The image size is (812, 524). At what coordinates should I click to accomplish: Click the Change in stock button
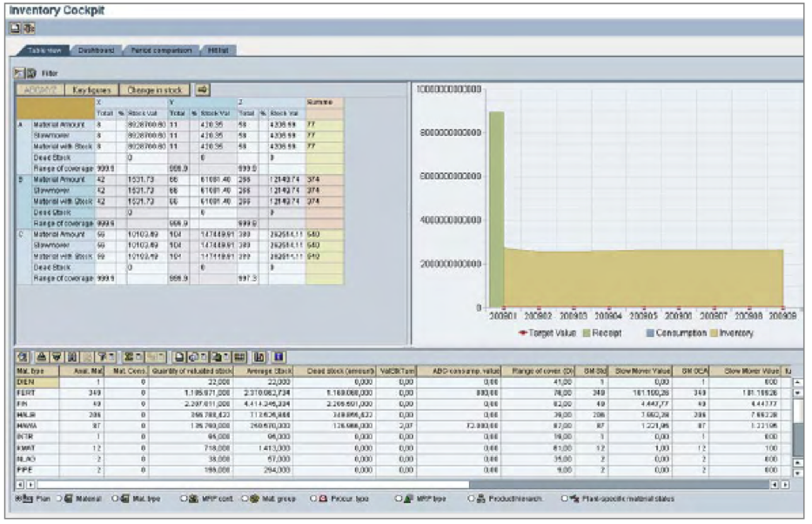(x=154, y=90)
